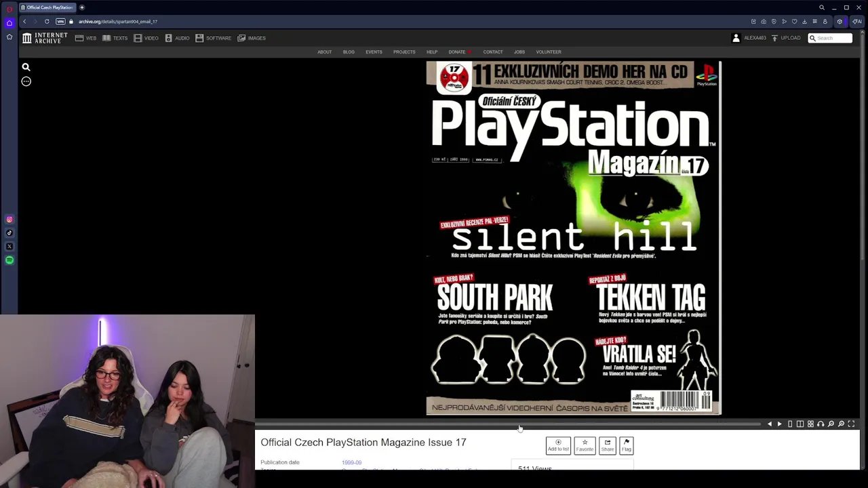Click the Add to list button
Viewport: 868px width, 488px height.
tap(558, 445)
